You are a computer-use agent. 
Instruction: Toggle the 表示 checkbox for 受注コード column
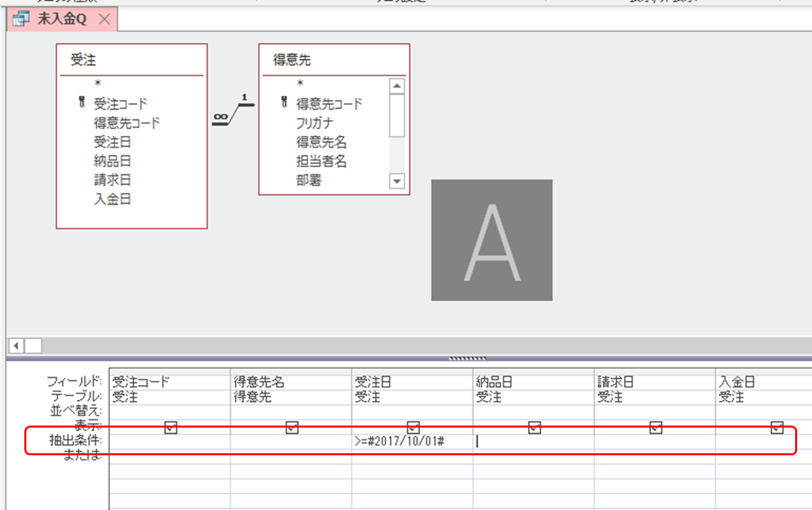171,427
